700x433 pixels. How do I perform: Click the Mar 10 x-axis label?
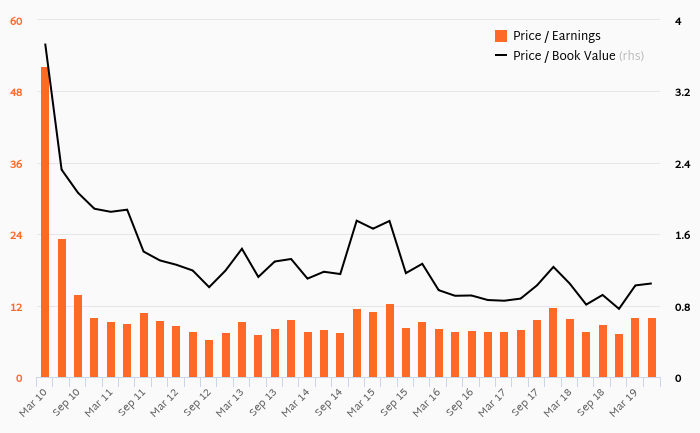click(33, 403)
